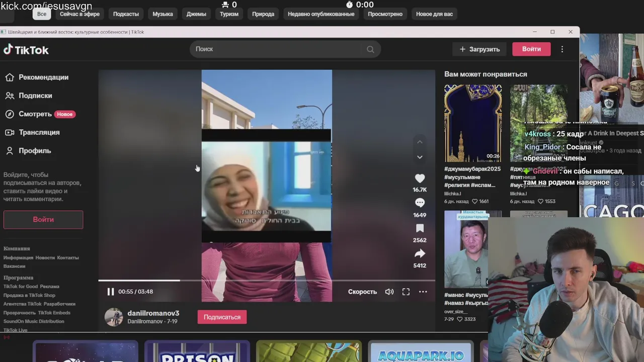This screenshot has height=362, width=644.
Task: Select Природа chip
Action: (x=263, y=14)
